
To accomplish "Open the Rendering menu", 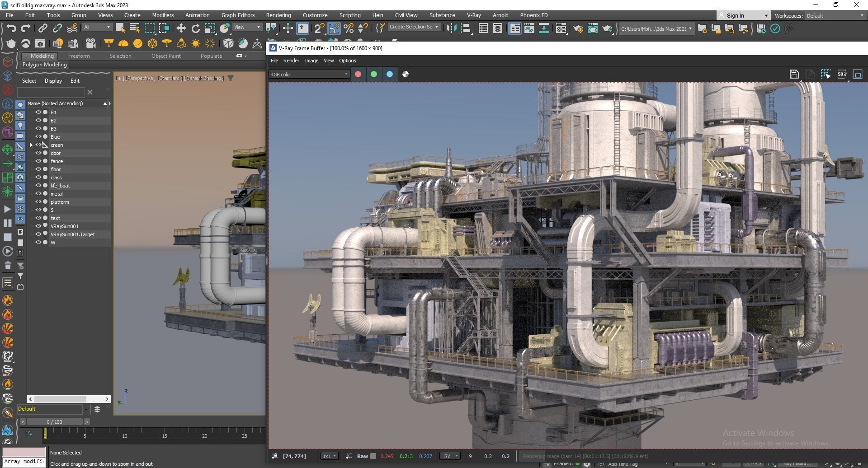I will (x=278, y=15).
